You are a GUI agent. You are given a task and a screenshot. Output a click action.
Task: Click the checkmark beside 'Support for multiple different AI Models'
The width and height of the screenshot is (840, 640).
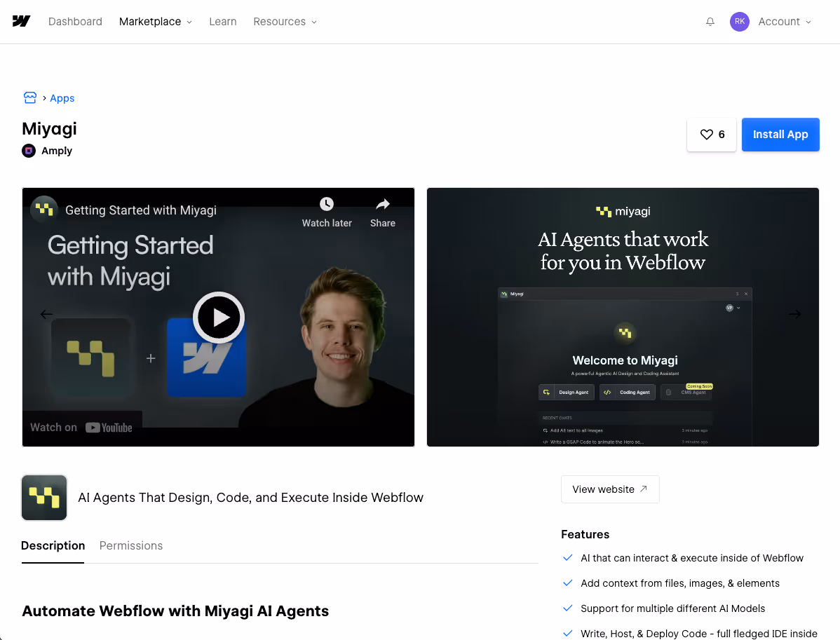point(568,608)
